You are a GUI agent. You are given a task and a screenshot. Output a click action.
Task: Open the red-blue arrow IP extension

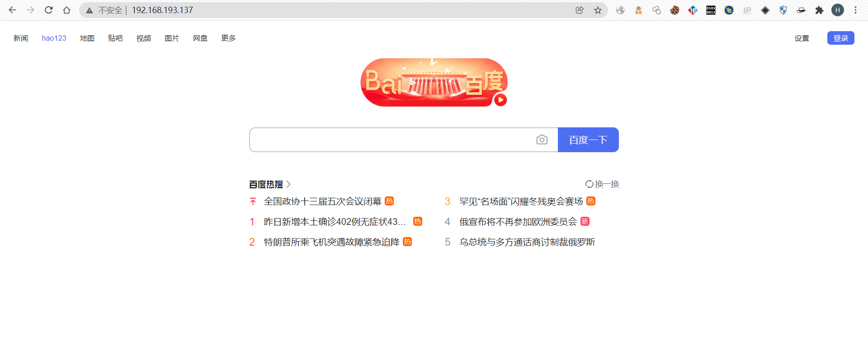(x=693, y=10)
